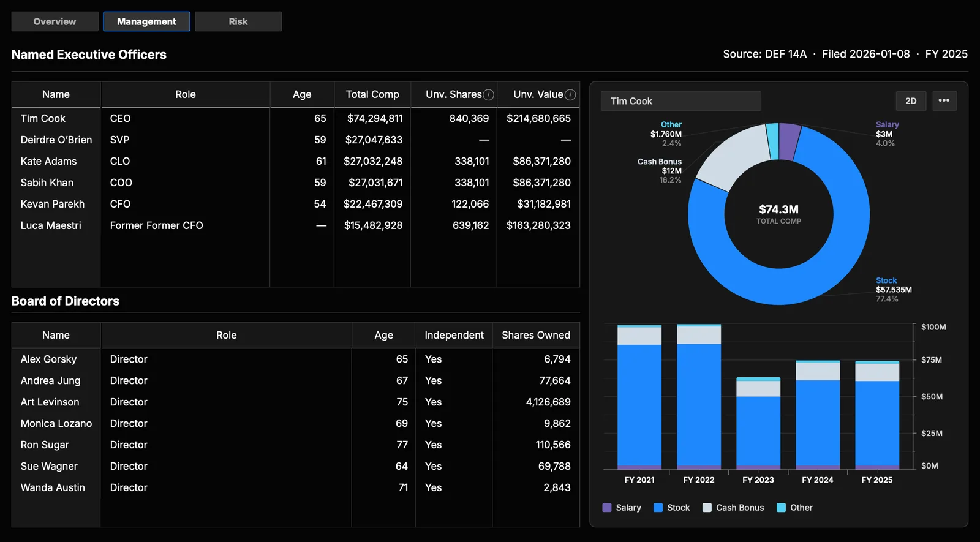
Task: Click the Cash Bonus $12M donut label
Action: [660, 171]
